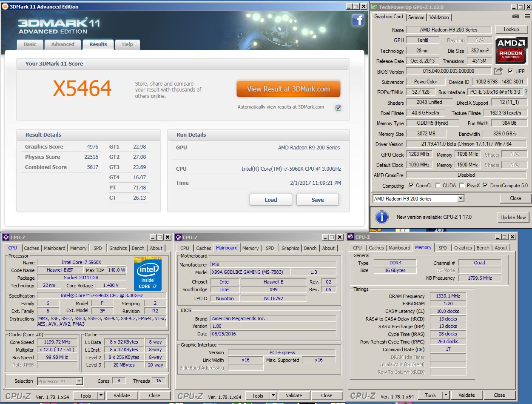Click the Core Speed value 1199.72 MHz
This screenshot has height=404, width=532.
pos(57,342)
